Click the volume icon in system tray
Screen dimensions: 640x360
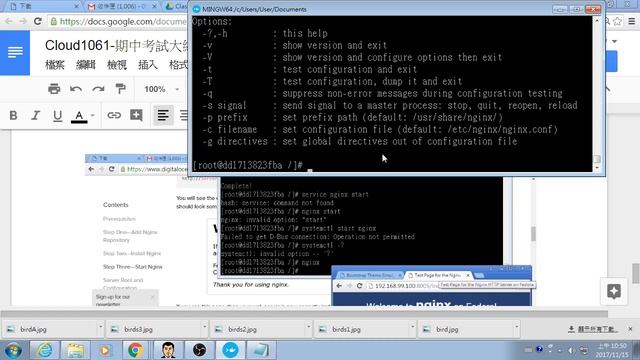[x=571, y=350]
